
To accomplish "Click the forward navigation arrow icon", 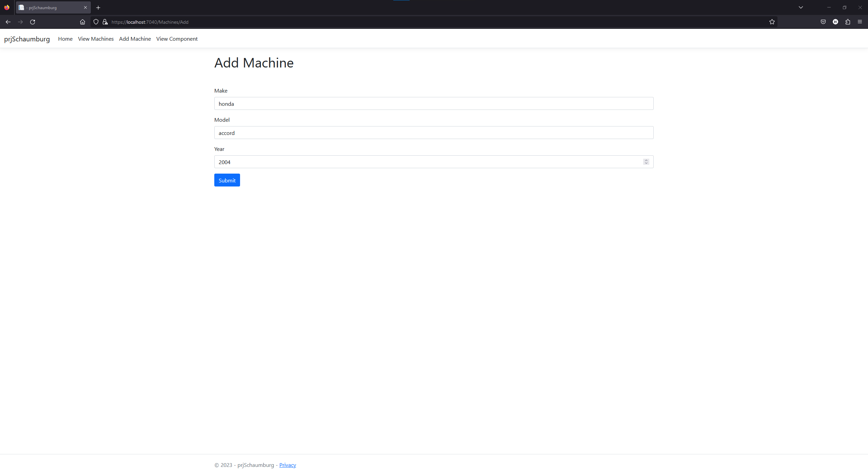I will [x=20, y=22].
